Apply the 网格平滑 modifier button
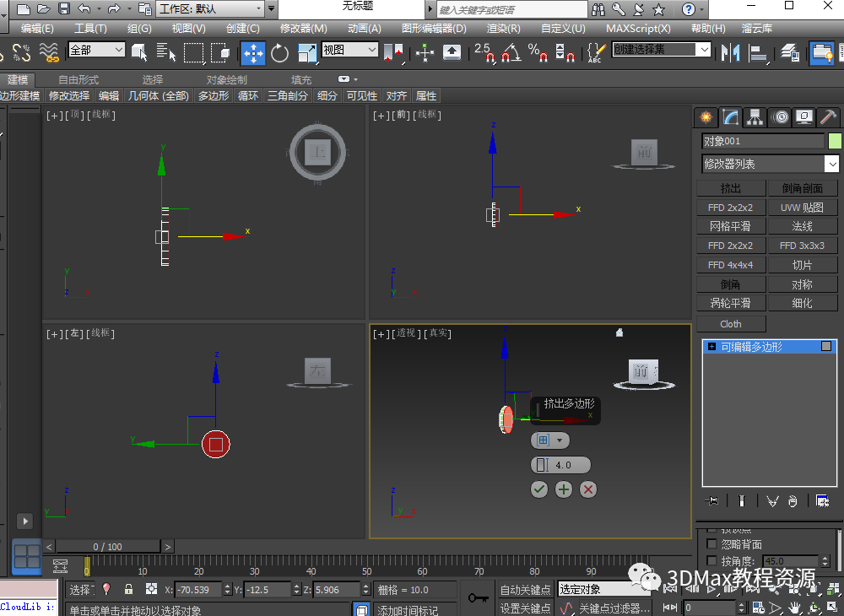 pyautogui.click(x=731, y=226)
